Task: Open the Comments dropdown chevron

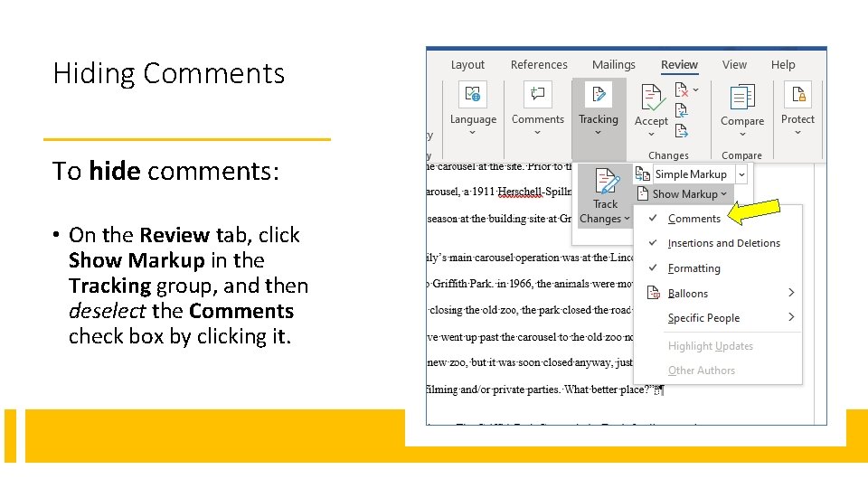Action: coord(537,133)
